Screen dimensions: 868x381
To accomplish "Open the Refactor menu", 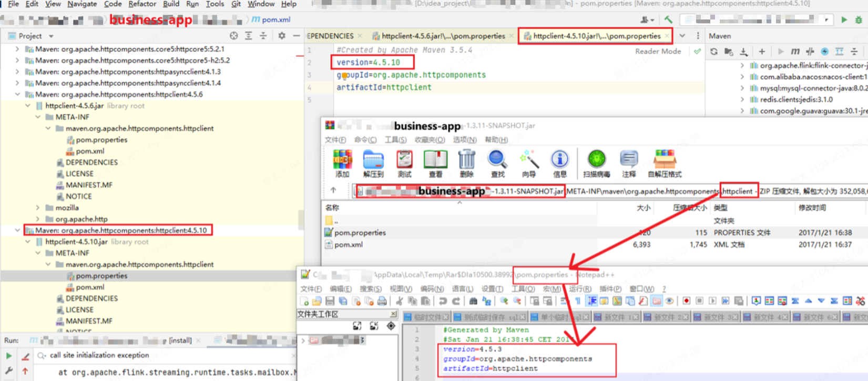I will point(142,4).
